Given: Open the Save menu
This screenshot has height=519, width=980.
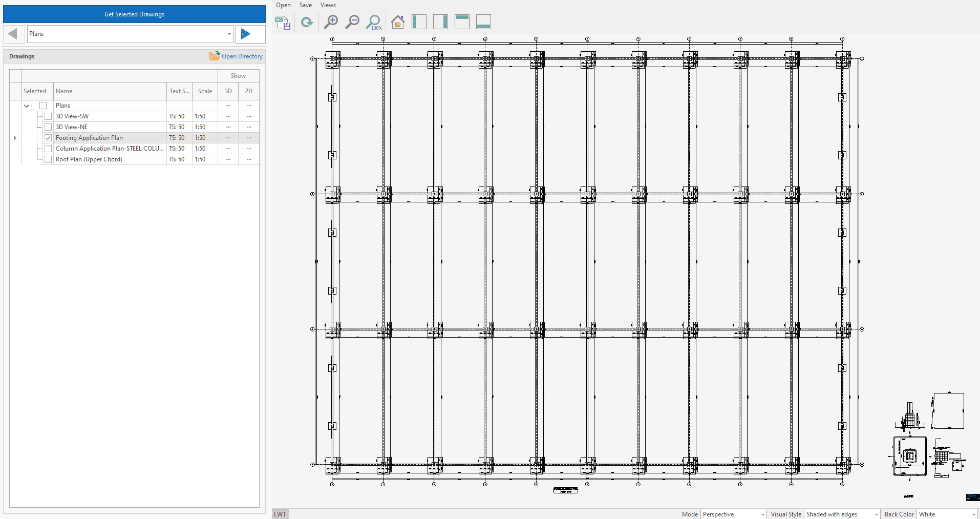Looking at the screenshot, I should pyautogui.click(x=306, y=5).
